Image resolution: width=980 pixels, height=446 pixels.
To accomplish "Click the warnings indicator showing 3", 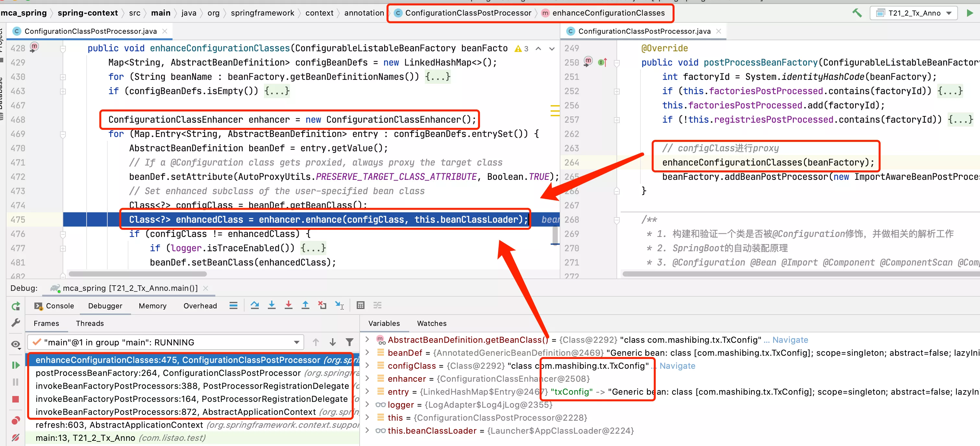I will [521, 48].
